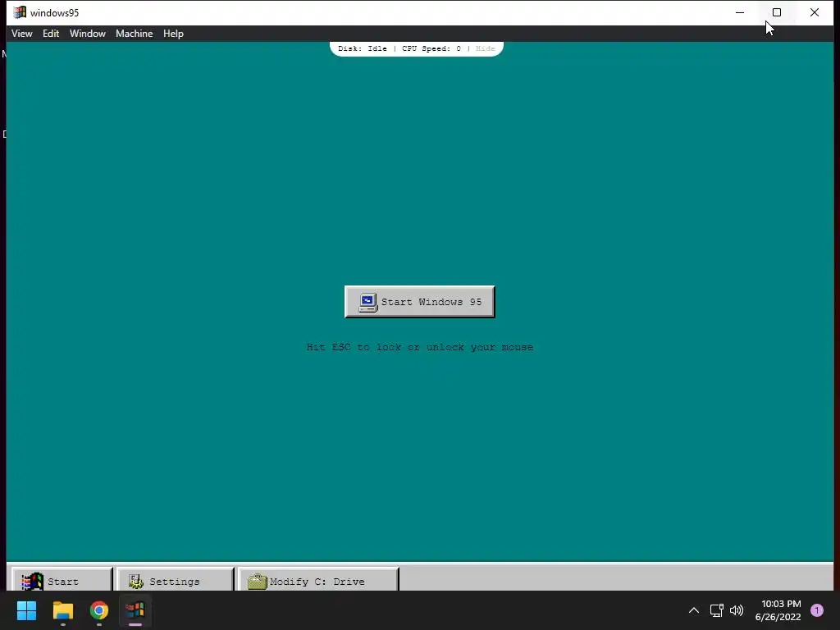This screenshot has height=630, width=840.
Task: Click the Windows flag icon on Start tab
Action: (32, 582)
